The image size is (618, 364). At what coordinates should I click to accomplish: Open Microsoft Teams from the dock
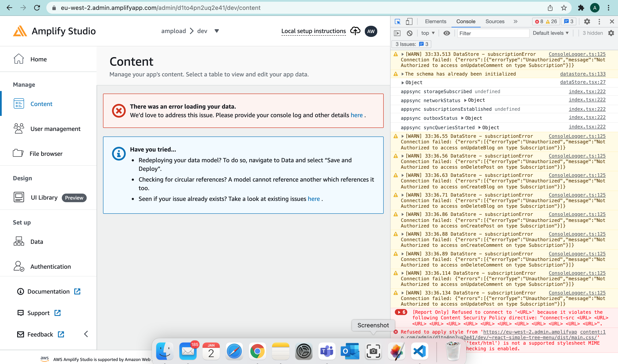(x=327, y=351)
